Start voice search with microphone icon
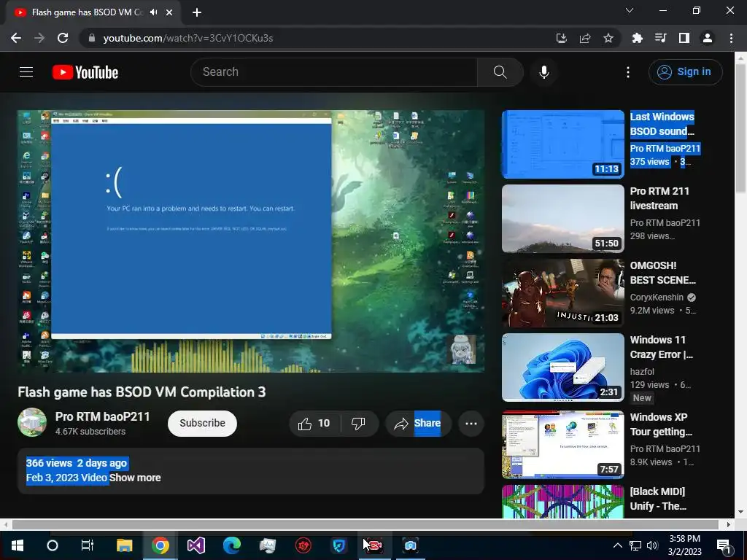Viewport: 747px width, 560px height. click(x=543, y=72)
